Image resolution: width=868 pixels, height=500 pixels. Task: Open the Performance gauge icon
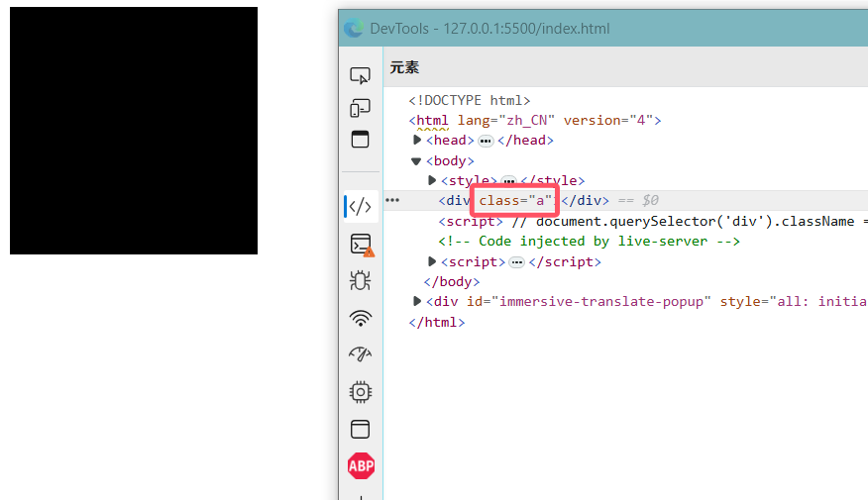361,354
